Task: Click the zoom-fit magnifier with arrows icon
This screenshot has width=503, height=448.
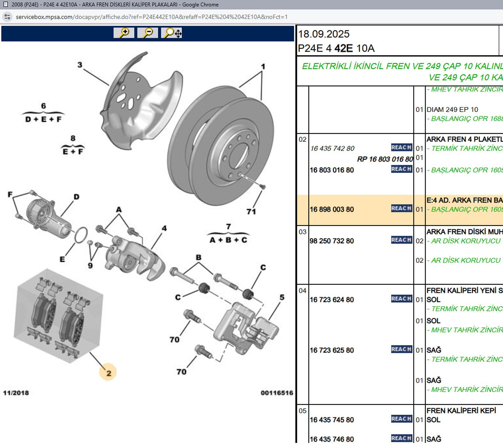Action: (172, 33)
